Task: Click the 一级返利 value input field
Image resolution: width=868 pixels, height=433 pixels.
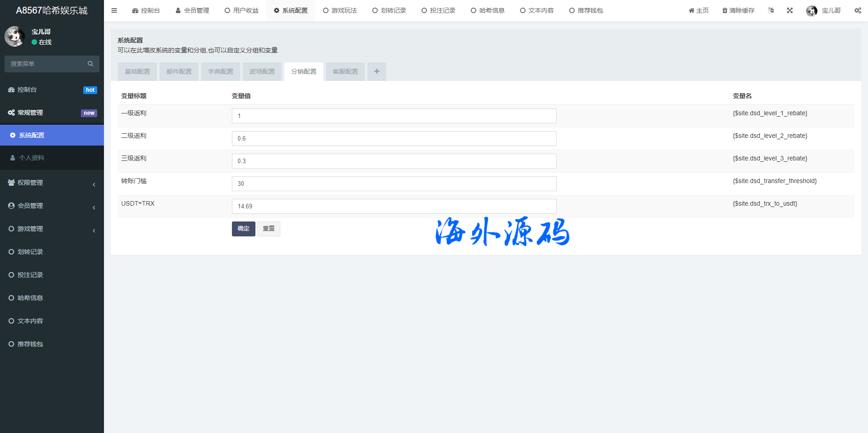Action: (394, 116)
